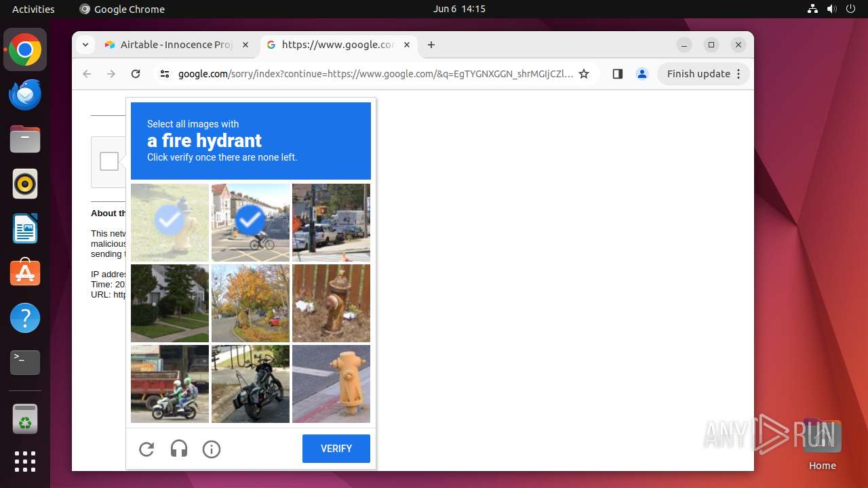Image resolution: width=868 pixels, height=488 pixels.
Task: Open Google Chrome app menu in top bar
Action: pos(122,9)
